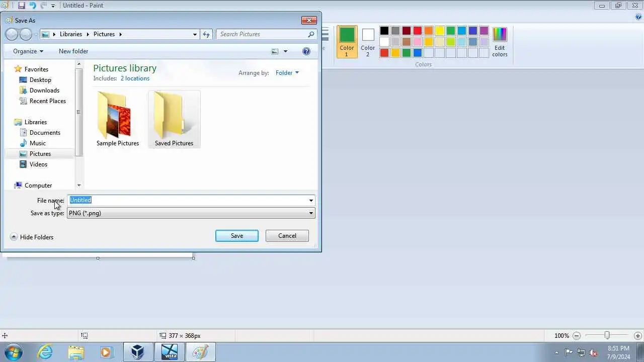Pick the black color swatch
Viewport: 644px width, 362px height.
pos(384,31)
